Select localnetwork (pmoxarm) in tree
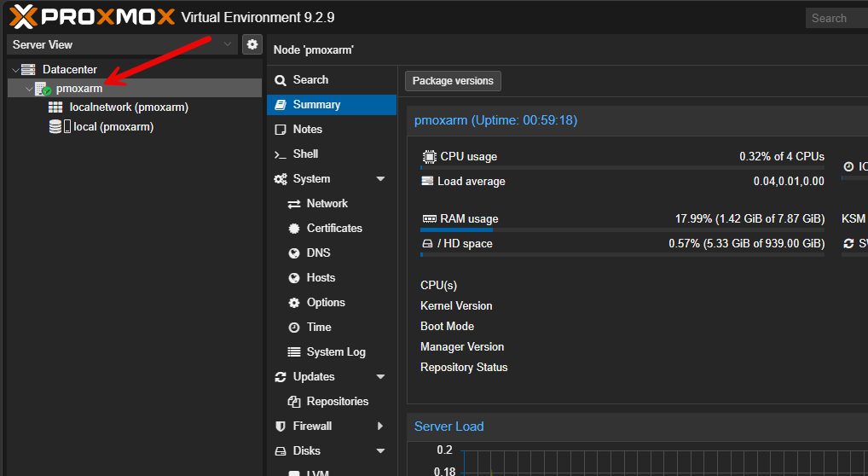The width and height of the screenshot is (868, 476). click(129, 107)
